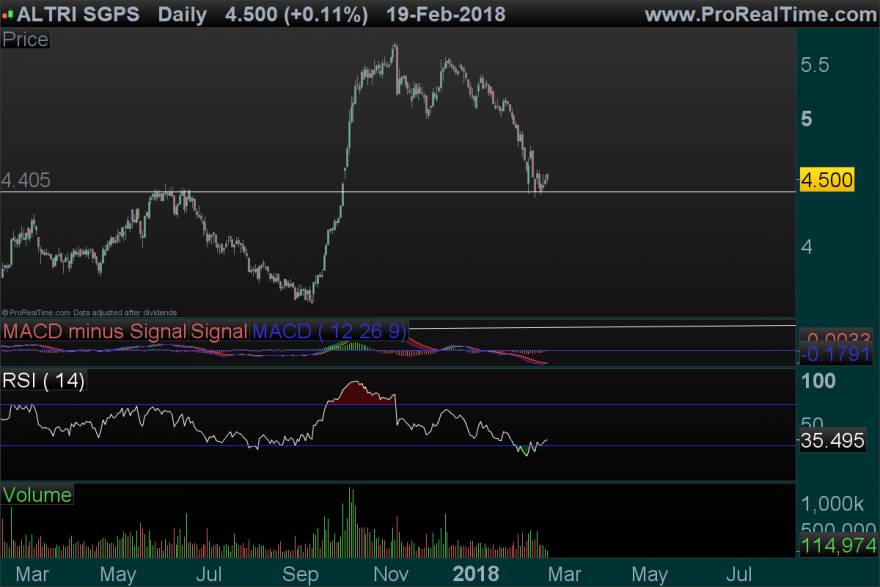Viewport: 880px width, 587px height.
Task: Click the blue MACD ( 12 26 9) label
Action: [329, 331]
